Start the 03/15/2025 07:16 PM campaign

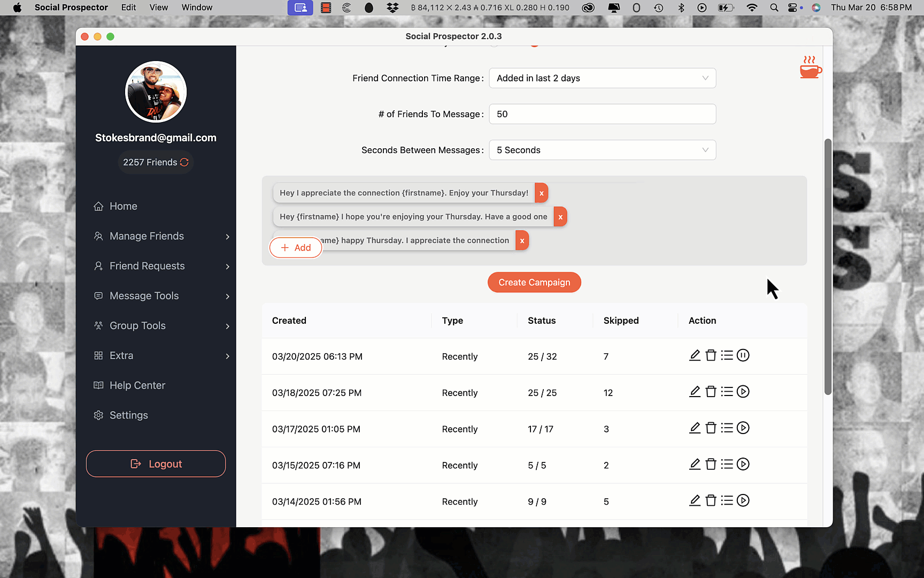click(x=743, y=464)
